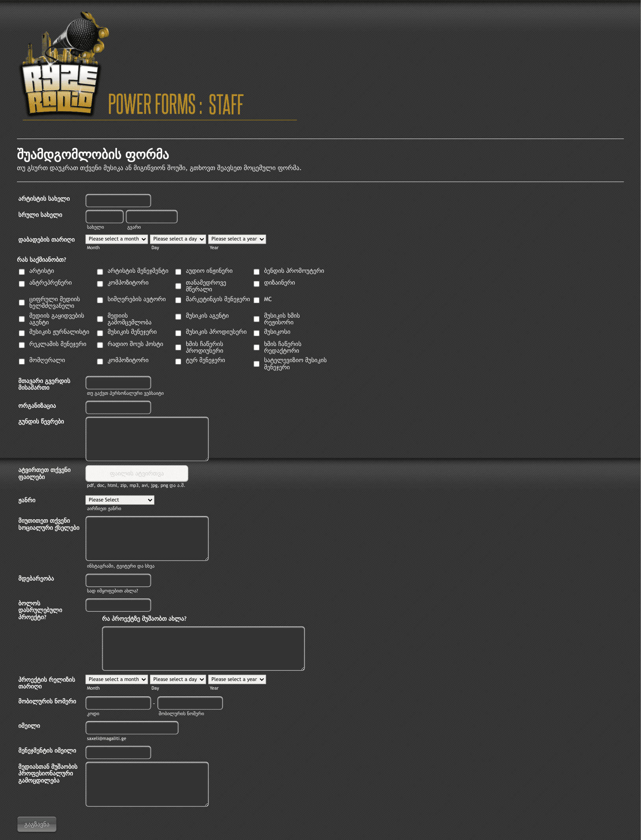Focus the phone კოდი field
This screenshot has width=641, height=840.
(x=118, y=703)
